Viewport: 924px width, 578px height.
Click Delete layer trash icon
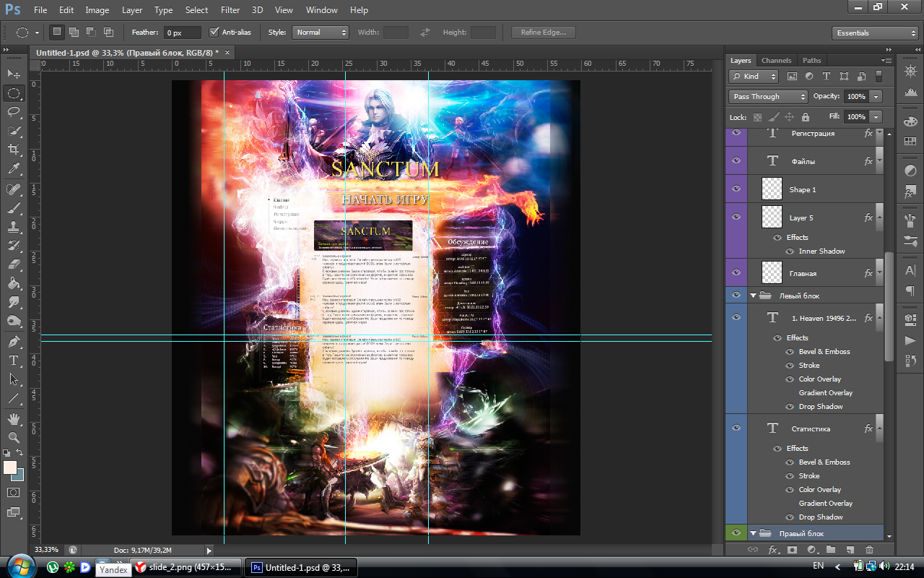tap(869, 551)
